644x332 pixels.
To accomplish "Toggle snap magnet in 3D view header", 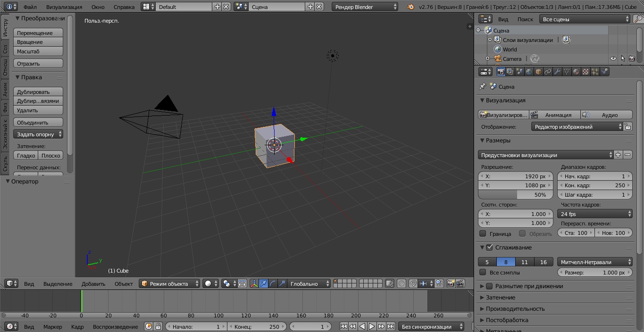I will click(x=413, y=283).
